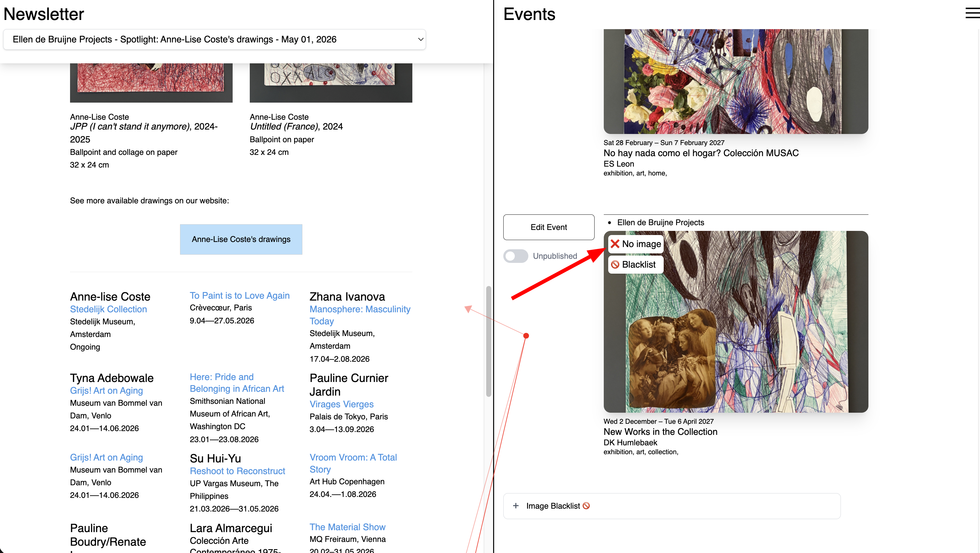Click the Lara Almarcegui artist heading
The height and width of the screenshot is (553, 980).
231,528
